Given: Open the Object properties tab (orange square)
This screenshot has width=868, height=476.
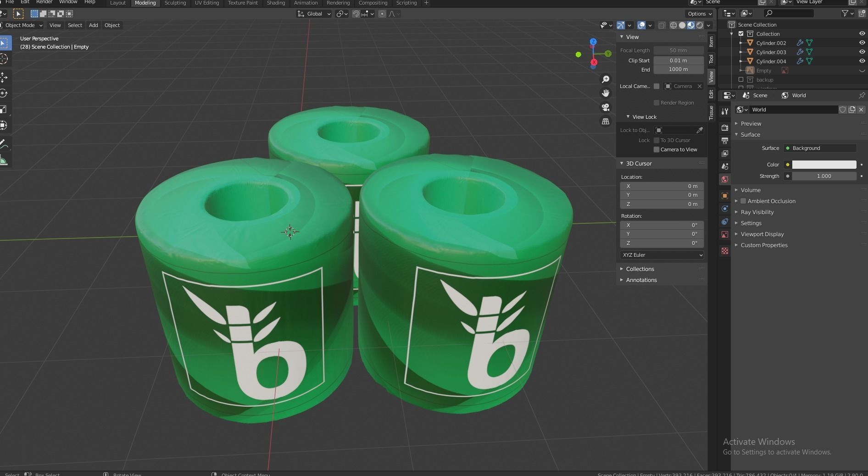Looking at the screenshot, I should 725,195.
